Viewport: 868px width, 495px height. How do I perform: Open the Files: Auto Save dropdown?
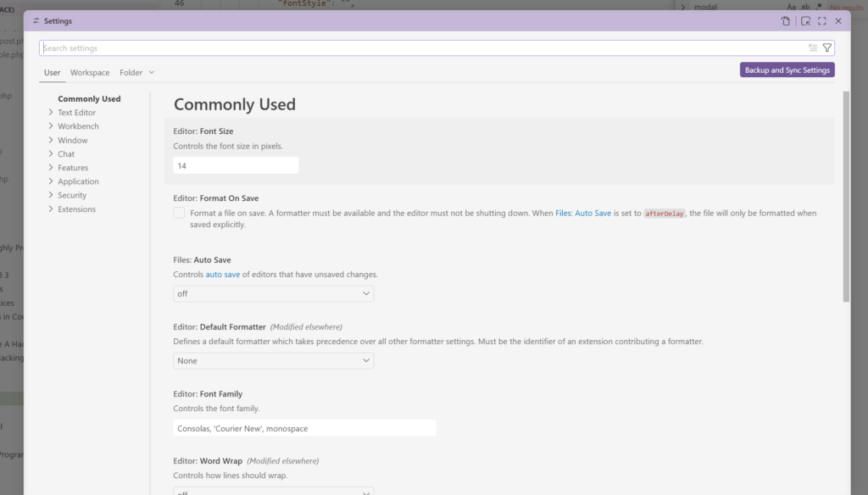tap(274, 293)
